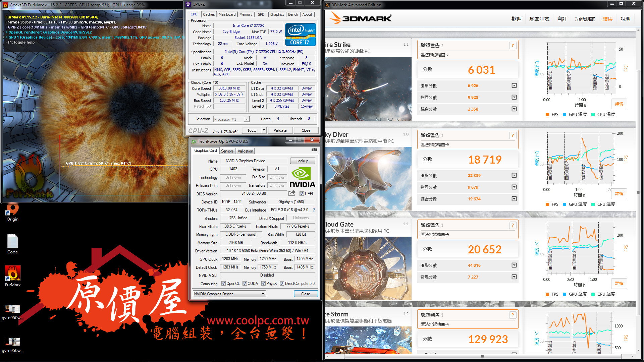
Task: Click Fire Strike benchmark thumbnail image
Action: point(368,89)
